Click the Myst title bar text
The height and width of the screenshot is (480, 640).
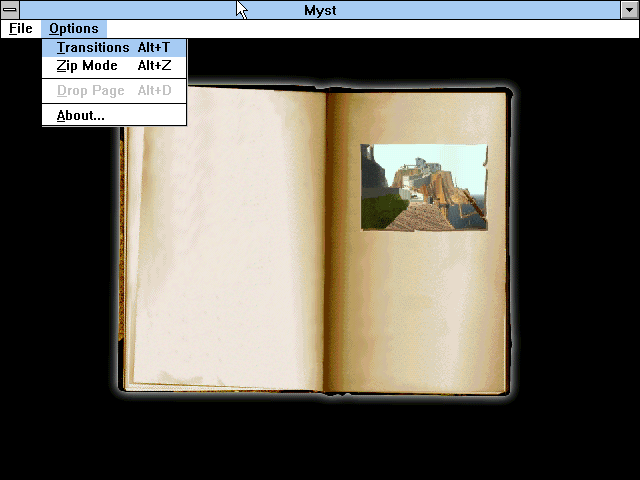pos(320,9)
